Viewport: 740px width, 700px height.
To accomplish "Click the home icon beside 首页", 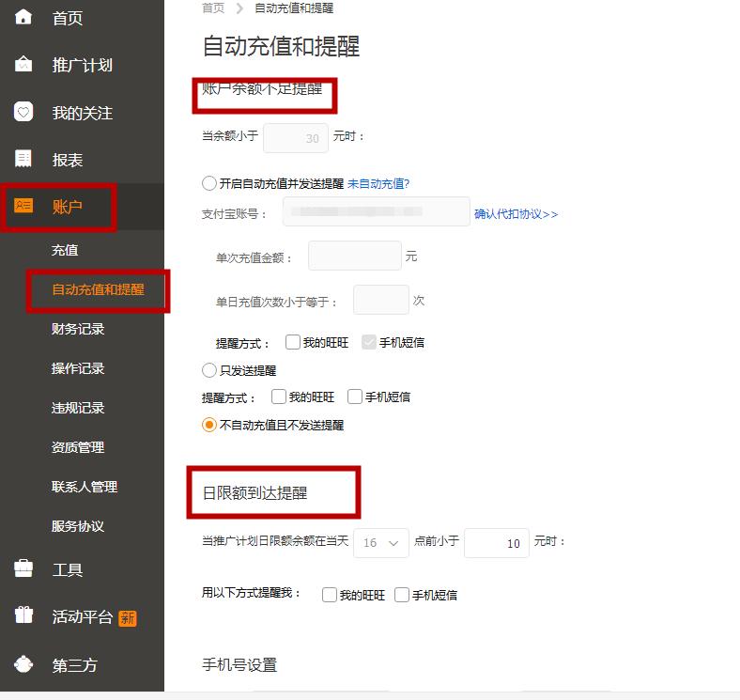I will click(x=23, y=17).
